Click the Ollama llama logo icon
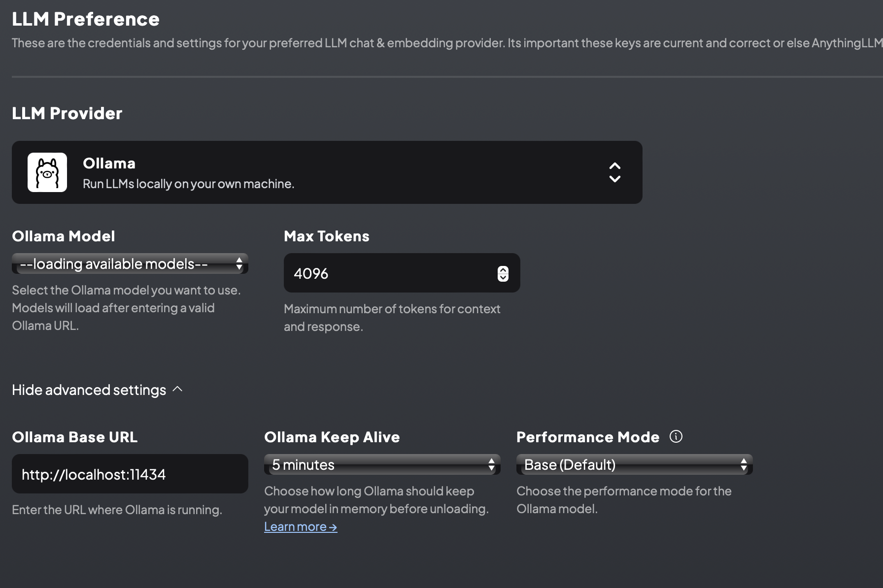This screenshot has height=588, width=883. [x=47, y=172]
